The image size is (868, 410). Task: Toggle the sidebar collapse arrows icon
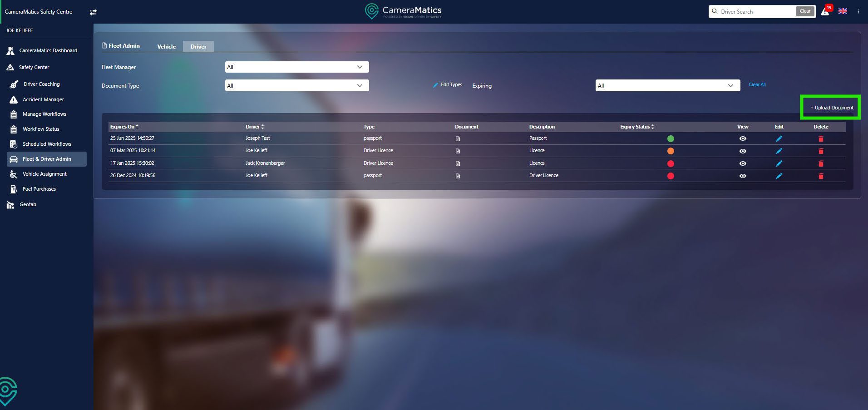point(93,12)
